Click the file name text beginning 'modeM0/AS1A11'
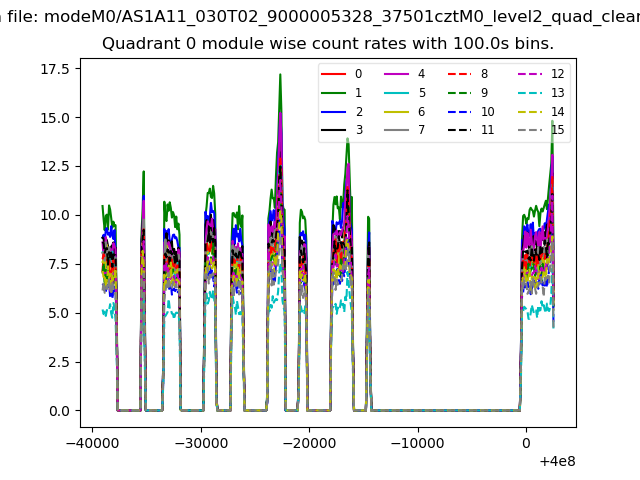The image size is (640, 480). tap(342, 17)
